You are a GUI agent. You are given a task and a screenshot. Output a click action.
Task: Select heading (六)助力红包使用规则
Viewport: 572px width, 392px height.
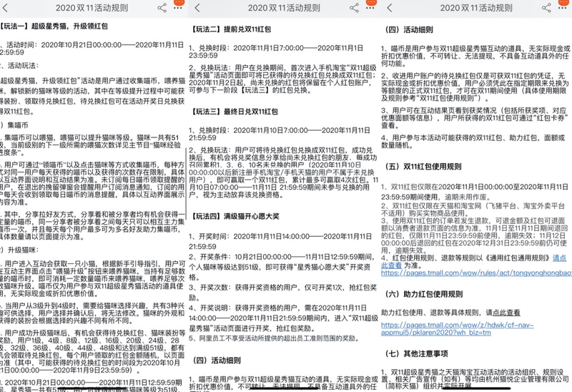point(424,294)
